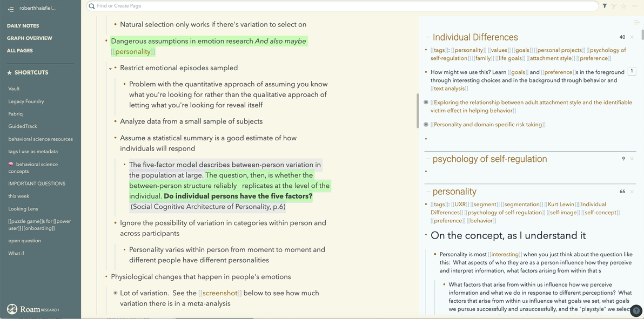
Task: Open the three-dots more options menu
Action: [x=634, y=6]
